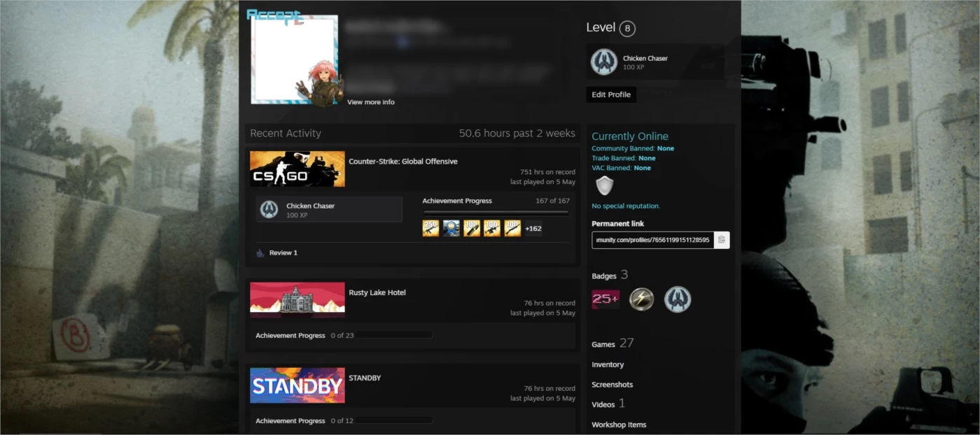View the 100 machine gun achievement icon

point(492,228)
